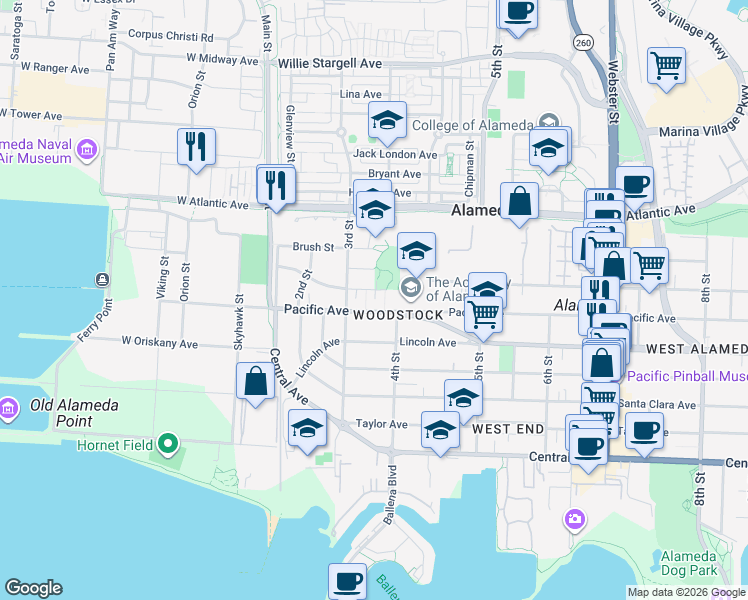Click the coffee cup marker right of Santa Clara Ave
The height and width of the screenshot is (600, 748).
[x=644, y=435]
